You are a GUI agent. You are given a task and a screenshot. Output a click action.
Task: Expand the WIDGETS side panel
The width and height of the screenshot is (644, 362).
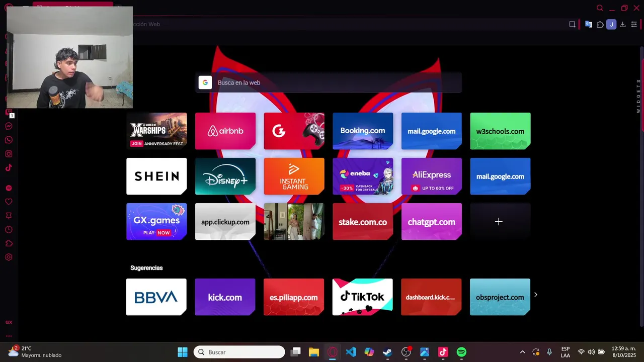[638, 96]
